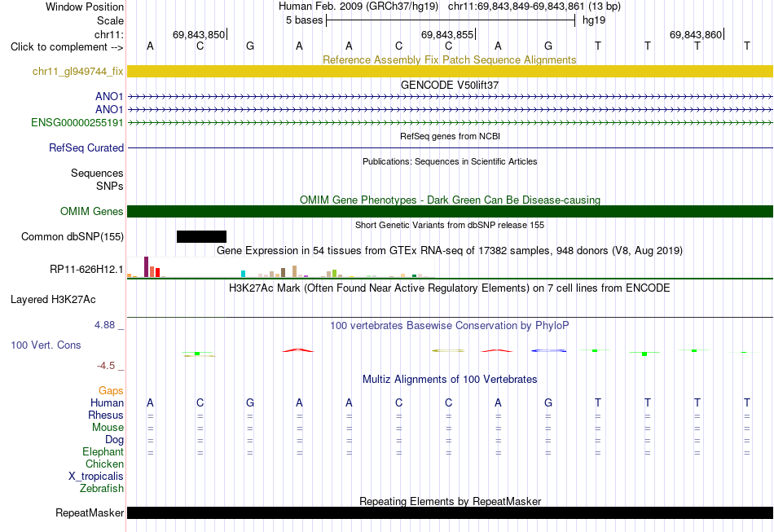The image size is (774, 532).
Task: Click the 'RefSeq genes from NCBI' title
Action: [x=450, y=136]
